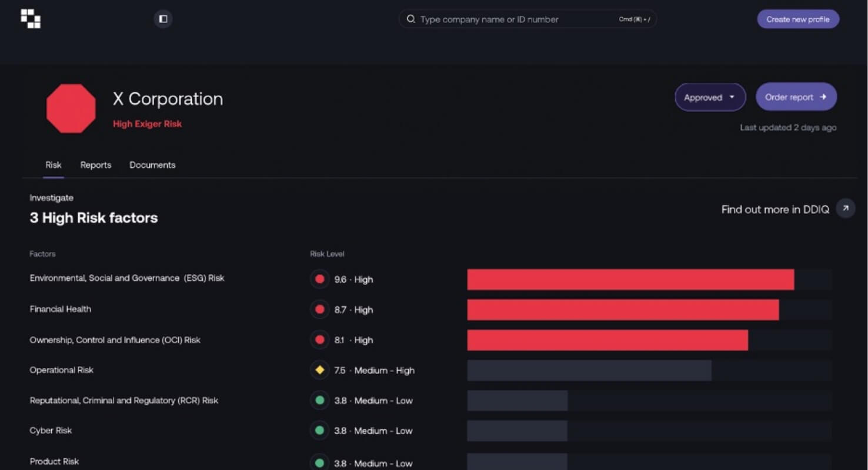Follow Find out more in DDIQ link
Viewport: 868px width, 470px height.
pyautogui.click(x=775, y=210)
